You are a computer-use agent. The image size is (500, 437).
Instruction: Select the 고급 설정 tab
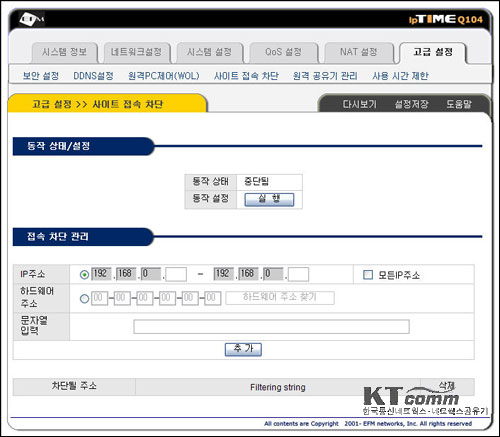click(x=433, y=52)
